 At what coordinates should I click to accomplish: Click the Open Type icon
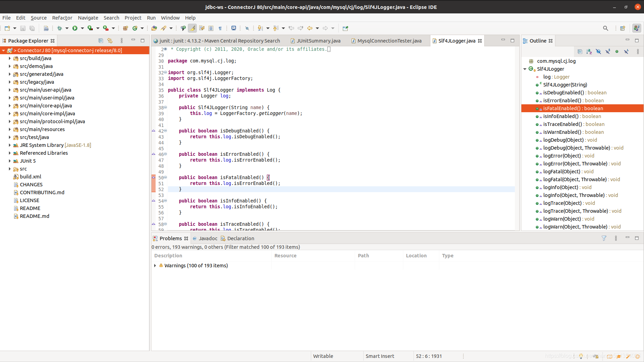tap(154, 28)
